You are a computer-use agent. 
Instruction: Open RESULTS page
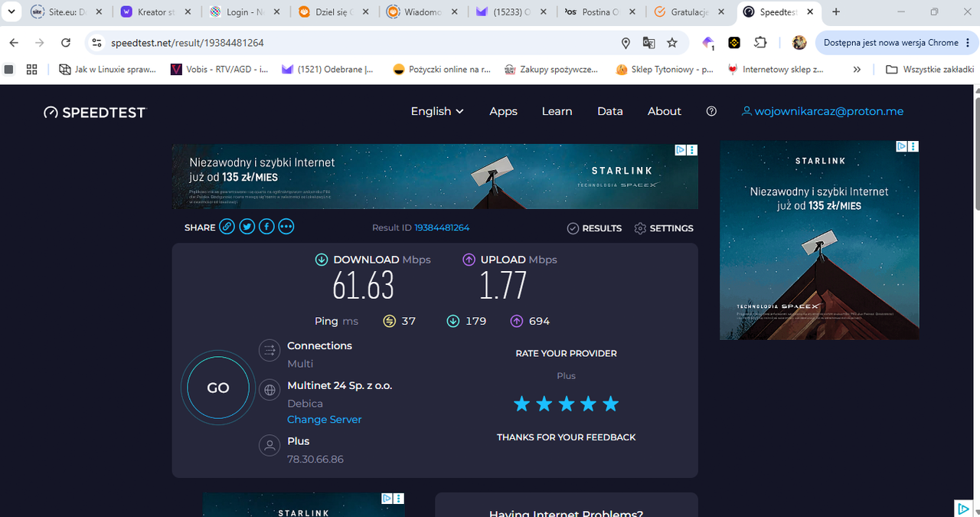coord(594,228)
